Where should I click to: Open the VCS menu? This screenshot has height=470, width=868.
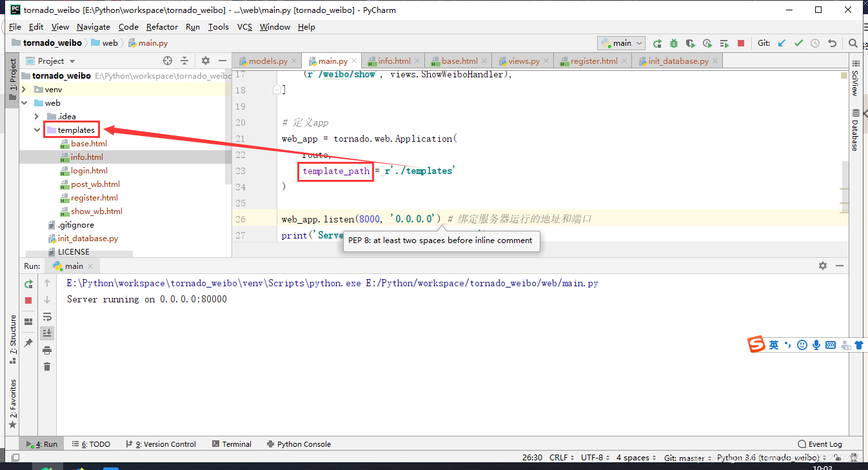coord(244,27)
